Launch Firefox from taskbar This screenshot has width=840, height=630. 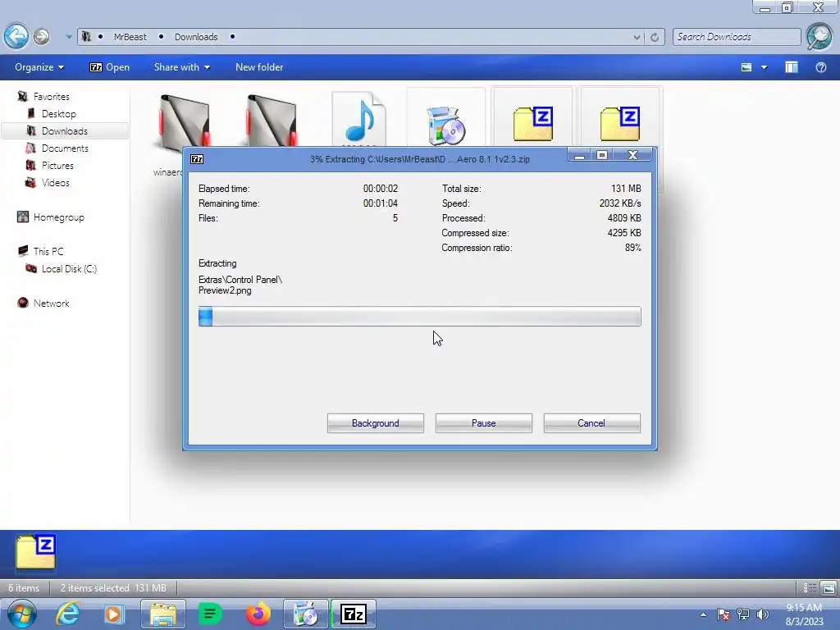click(258, 614)
